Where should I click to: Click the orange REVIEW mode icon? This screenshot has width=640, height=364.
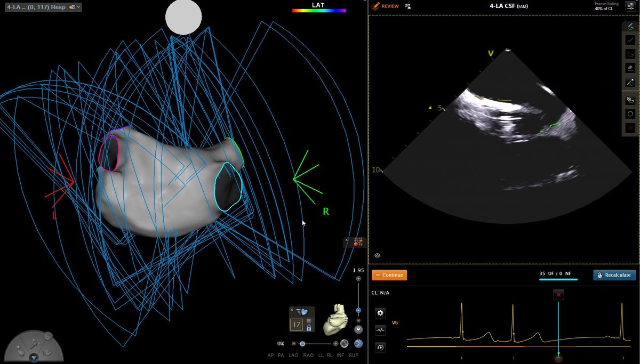pyautogui.click(x=375, y=6)
